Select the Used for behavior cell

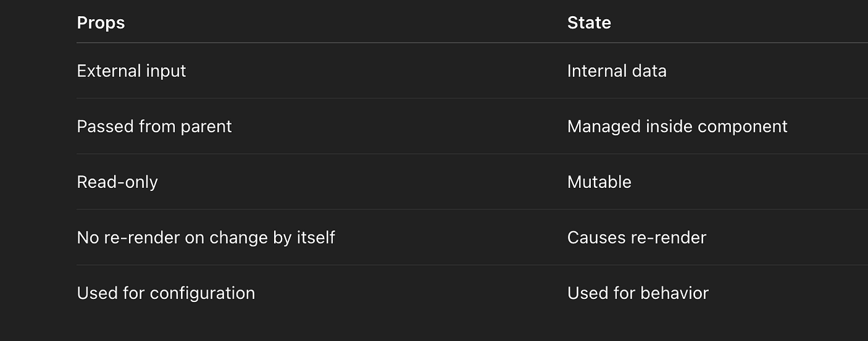click(638, 293)
